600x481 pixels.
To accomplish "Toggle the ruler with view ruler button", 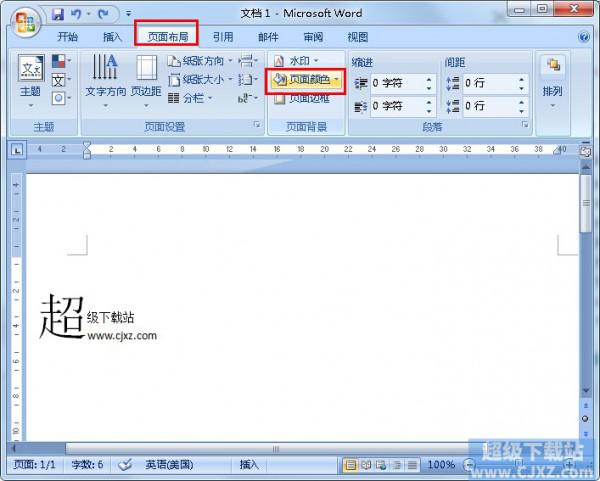I will tap(585, 152).
